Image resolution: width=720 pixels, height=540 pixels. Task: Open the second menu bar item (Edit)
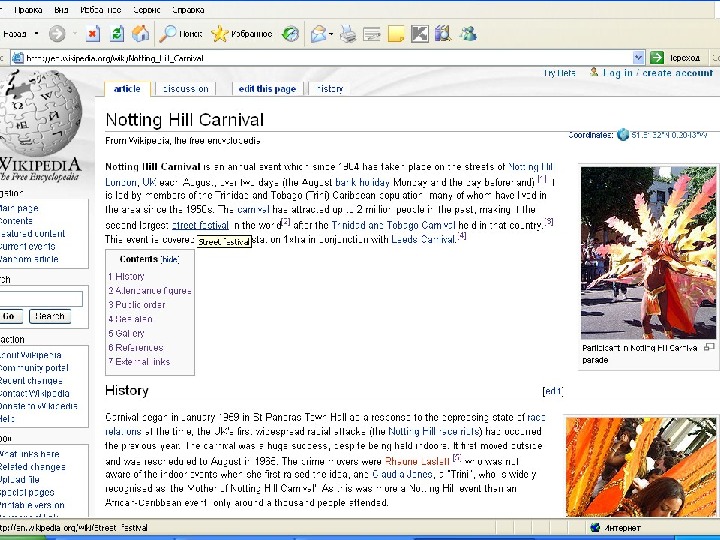pyautogui.click(x=28, y=10)
